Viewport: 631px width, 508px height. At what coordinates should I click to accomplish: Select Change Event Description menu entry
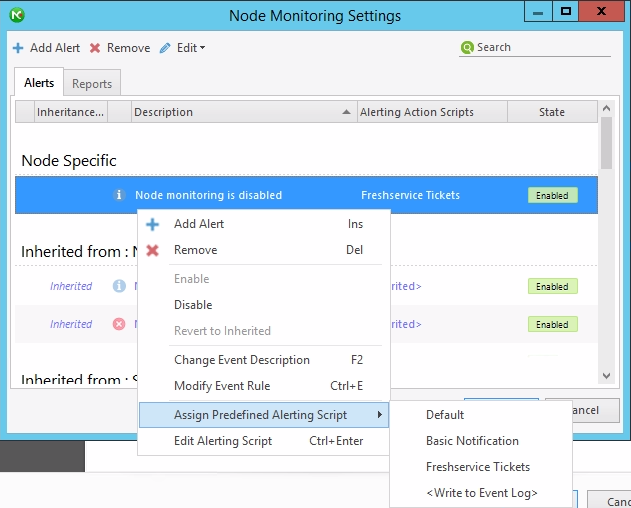tap(264, 360)
